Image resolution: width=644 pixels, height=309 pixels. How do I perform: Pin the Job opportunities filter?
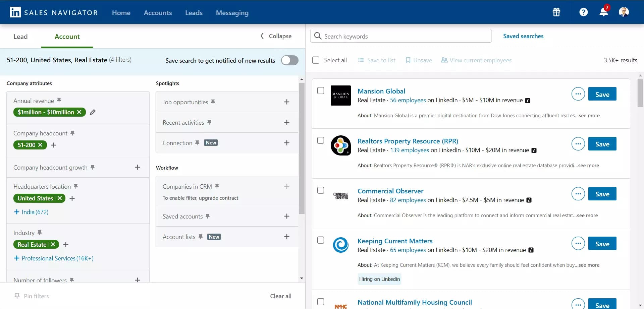coord(213,102)
